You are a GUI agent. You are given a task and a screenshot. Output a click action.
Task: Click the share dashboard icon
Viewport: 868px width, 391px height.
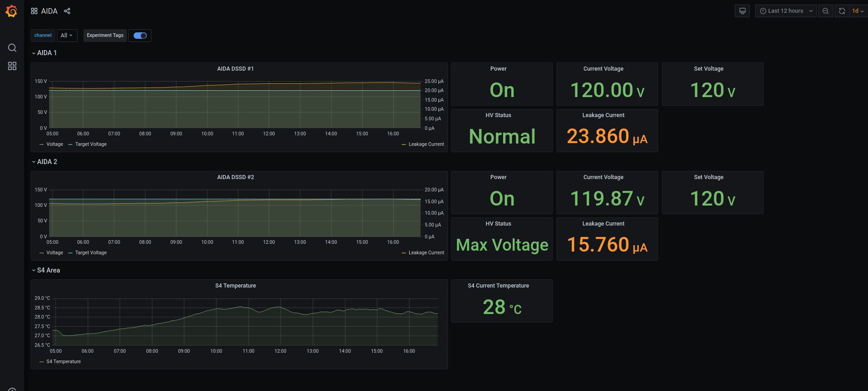pyautogui.click(x=67, y=11)
